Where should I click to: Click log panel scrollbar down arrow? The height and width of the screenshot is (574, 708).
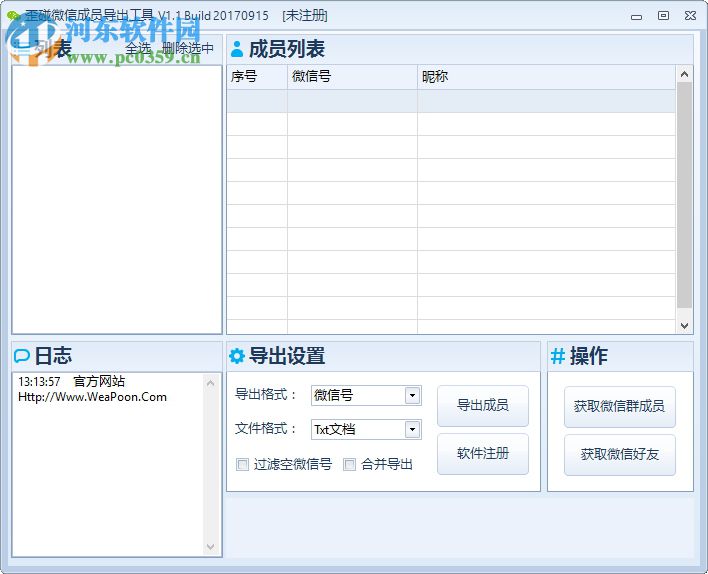click(210, 546)
